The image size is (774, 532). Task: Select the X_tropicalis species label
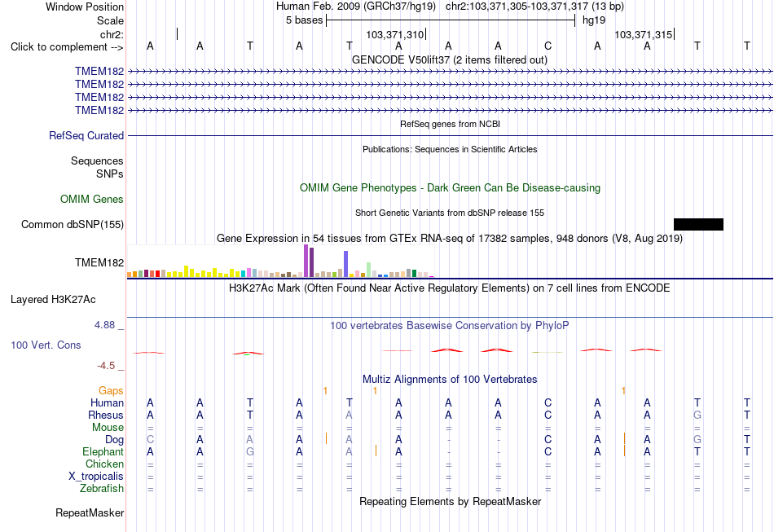96,477
